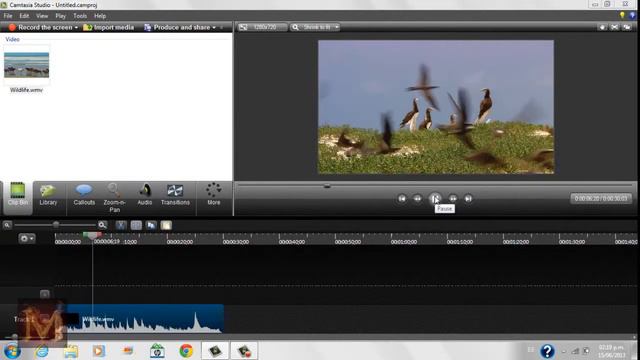
Task: Open the Audio tool
Action: pyautogui.click(x=144, y=194)
